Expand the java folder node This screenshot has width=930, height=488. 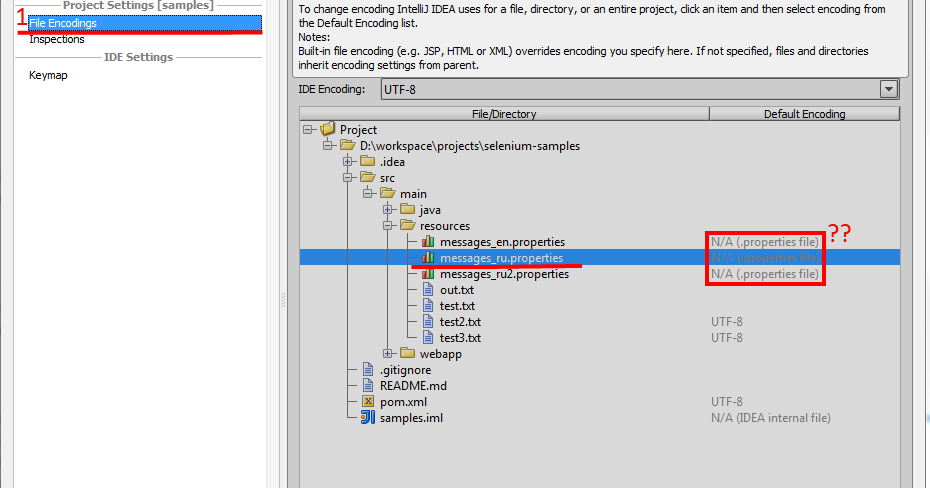coord(388,209)
